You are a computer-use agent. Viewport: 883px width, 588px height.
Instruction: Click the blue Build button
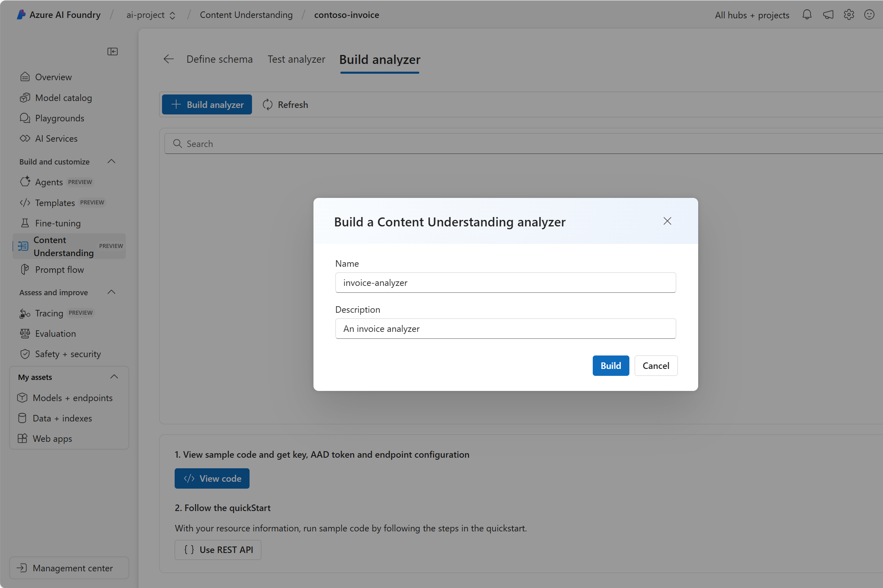pos(611,366)
